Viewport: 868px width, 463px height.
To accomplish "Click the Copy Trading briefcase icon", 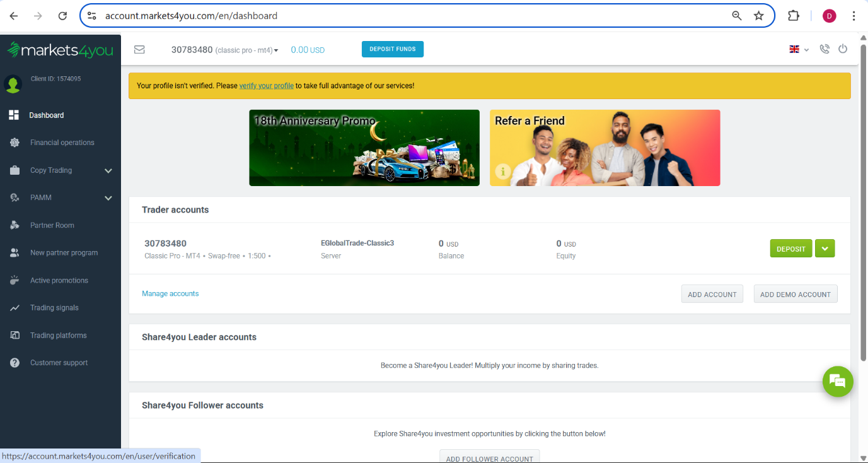I will 14,170.
